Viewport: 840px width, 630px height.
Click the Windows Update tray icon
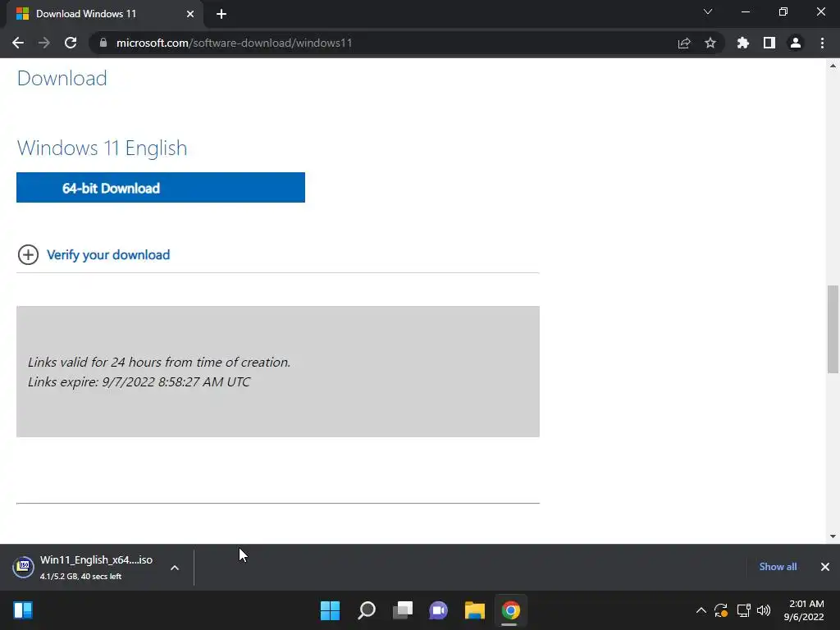tap(721, 610)
